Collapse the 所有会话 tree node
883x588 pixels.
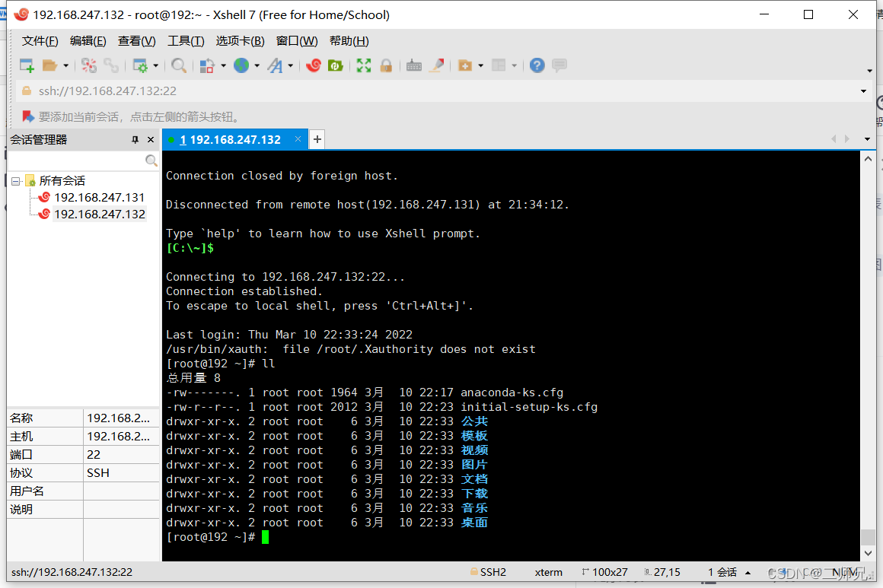16,180
